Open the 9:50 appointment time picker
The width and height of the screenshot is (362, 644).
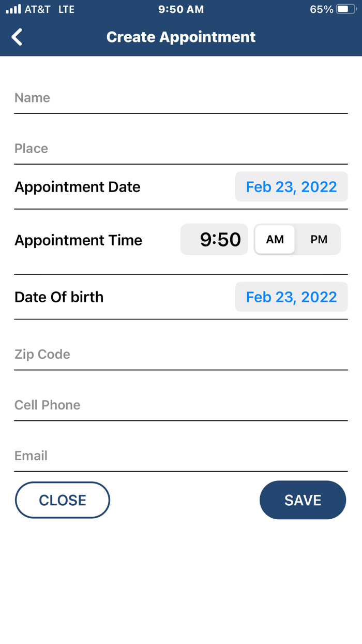click(x=214, y=239)
